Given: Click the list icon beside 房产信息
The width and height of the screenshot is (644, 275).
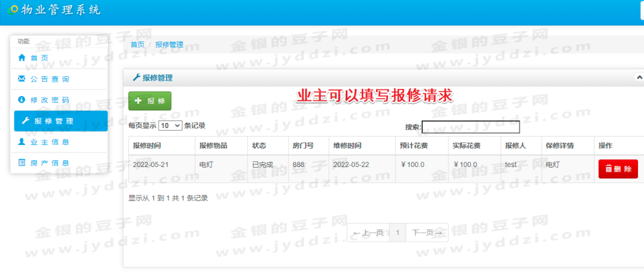Looking at the screenshot, I should coord(22,163).
